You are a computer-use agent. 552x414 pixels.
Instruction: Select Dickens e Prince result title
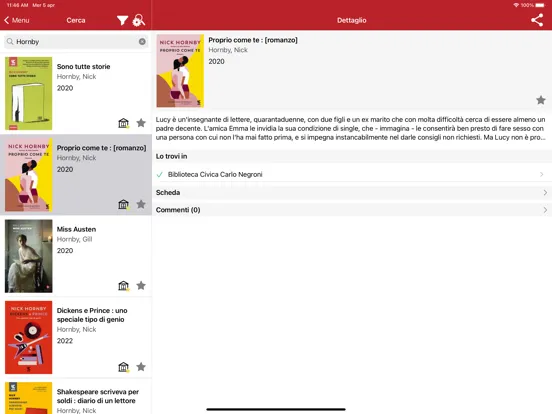tap(92, 315)
